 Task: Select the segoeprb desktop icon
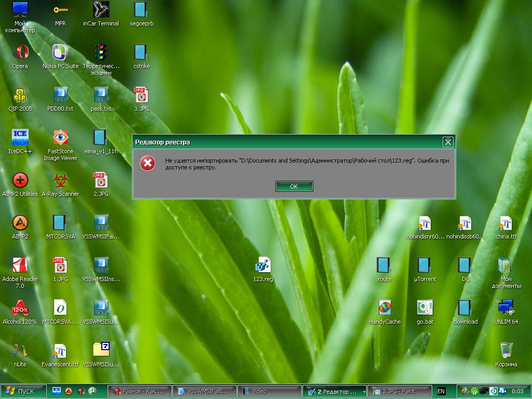point(141,14)
